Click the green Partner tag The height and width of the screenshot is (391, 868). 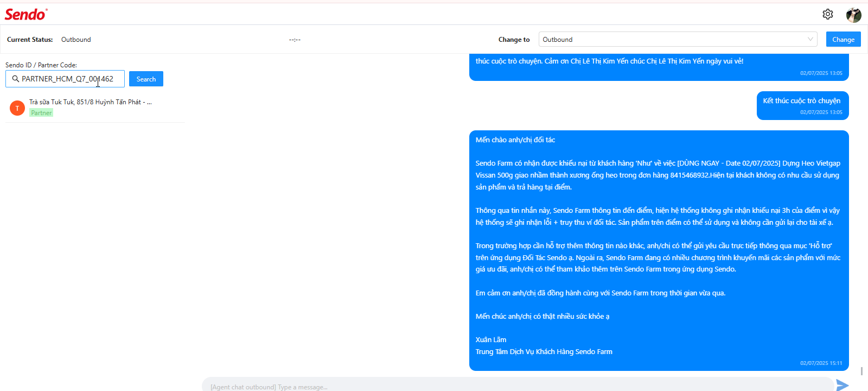(x=41, y=113)
